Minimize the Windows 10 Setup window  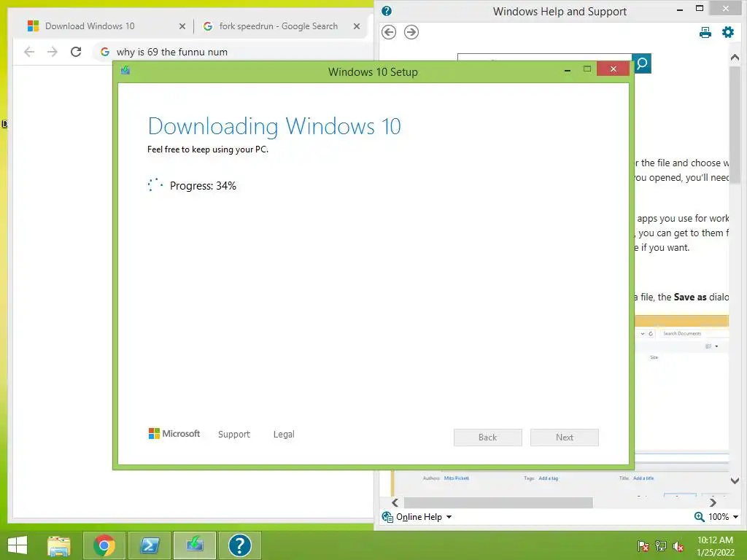click(568, 70)
